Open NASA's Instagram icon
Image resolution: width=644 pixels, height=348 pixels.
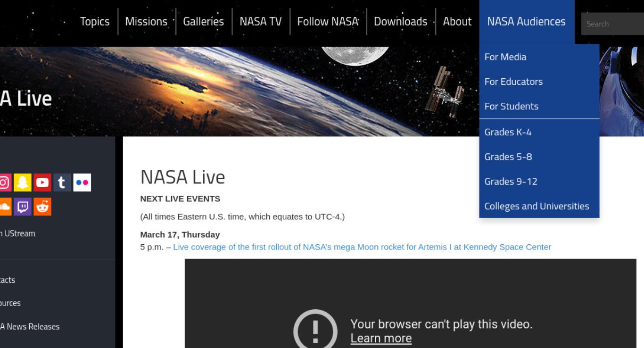click(x=4, y=182)
